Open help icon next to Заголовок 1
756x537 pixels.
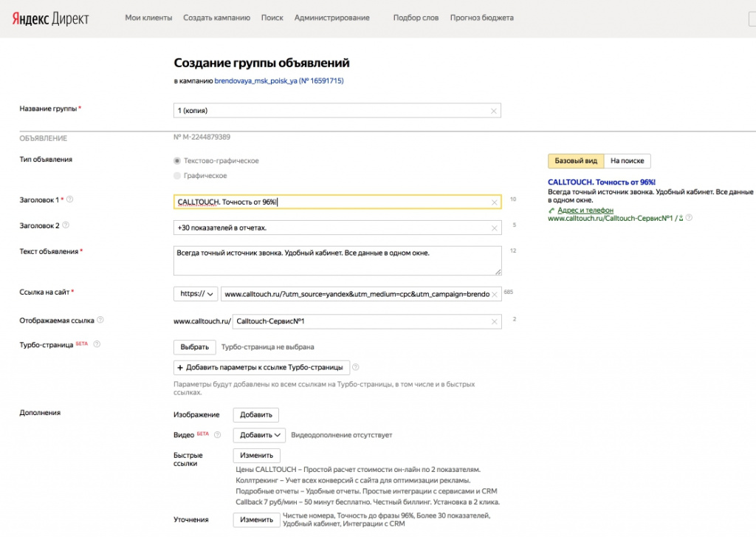pos(69,199)
